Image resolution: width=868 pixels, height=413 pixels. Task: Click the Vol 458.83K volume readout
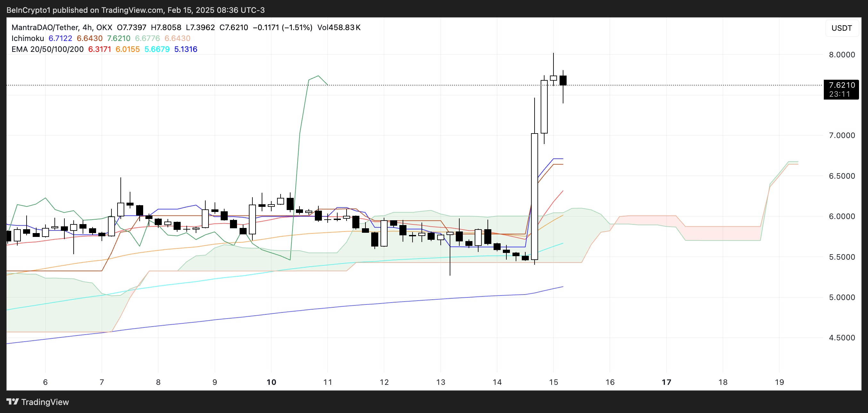tap(339, 28)
